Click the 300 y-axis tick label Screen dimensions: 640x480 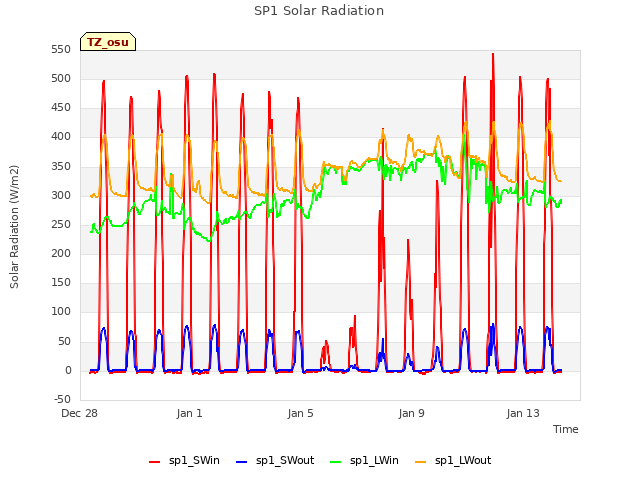coord(61,196)
